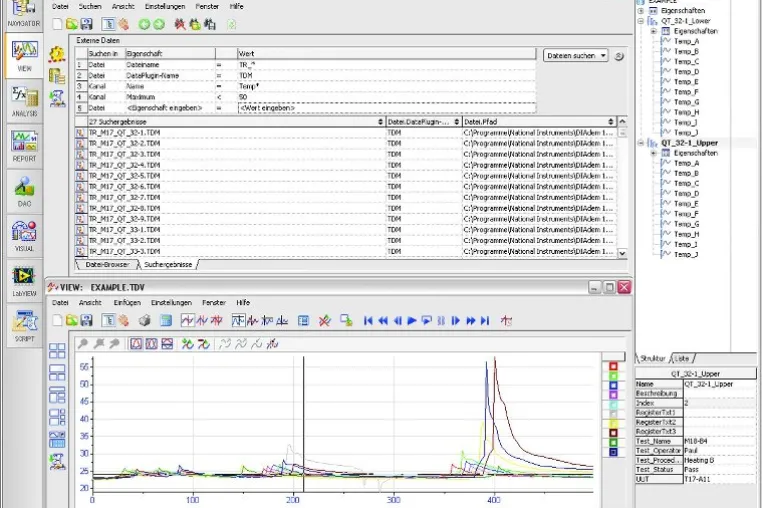Click the calculator icon in the VIEW toolbar
Image resolution: width=762 pixels, height=508 pixels.
(166, 320)
